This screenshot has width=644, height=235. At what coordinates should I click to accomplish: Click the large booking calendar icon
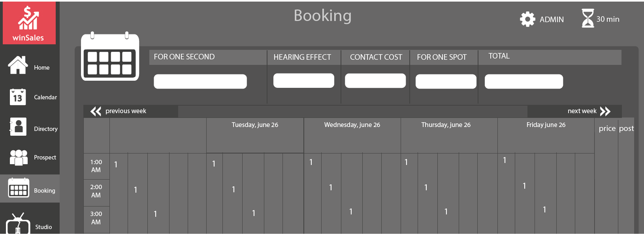pyautogui.click(x=110, y=57)
